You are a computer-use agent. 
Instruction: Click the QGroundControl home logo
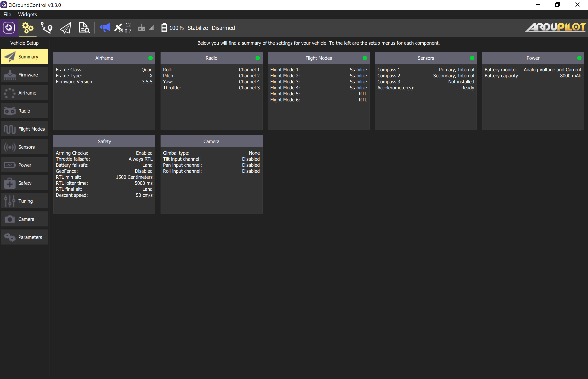[9, 28]
